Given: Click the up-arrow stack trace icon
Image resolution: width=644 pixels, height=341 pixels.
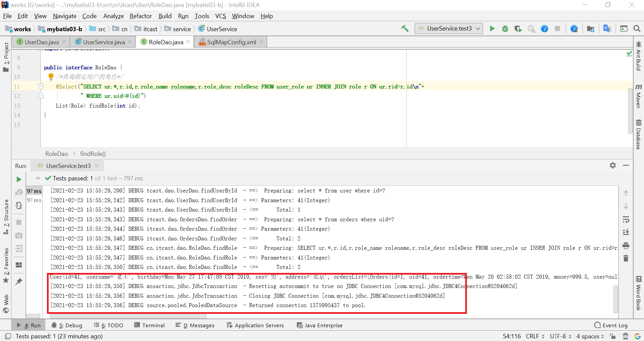Looking at the screenshot, I should (626, 193).
